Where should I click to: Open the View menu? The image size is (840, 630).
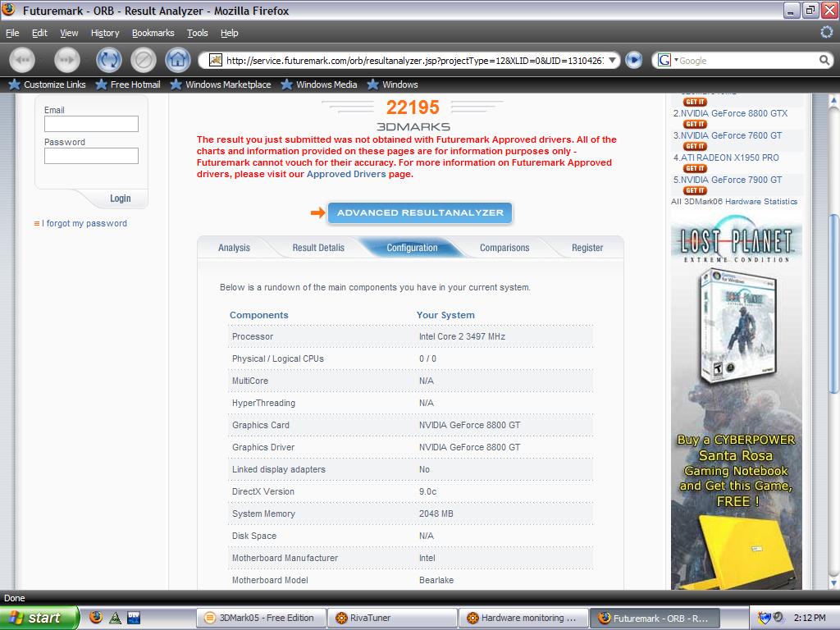tap(69, 33)
